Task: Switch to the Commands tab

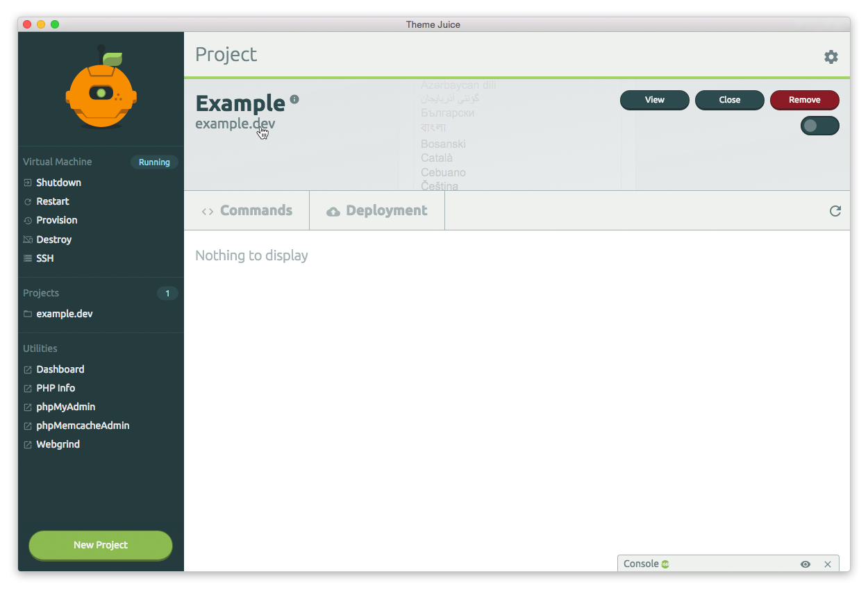Action: (x=247, y=210)
